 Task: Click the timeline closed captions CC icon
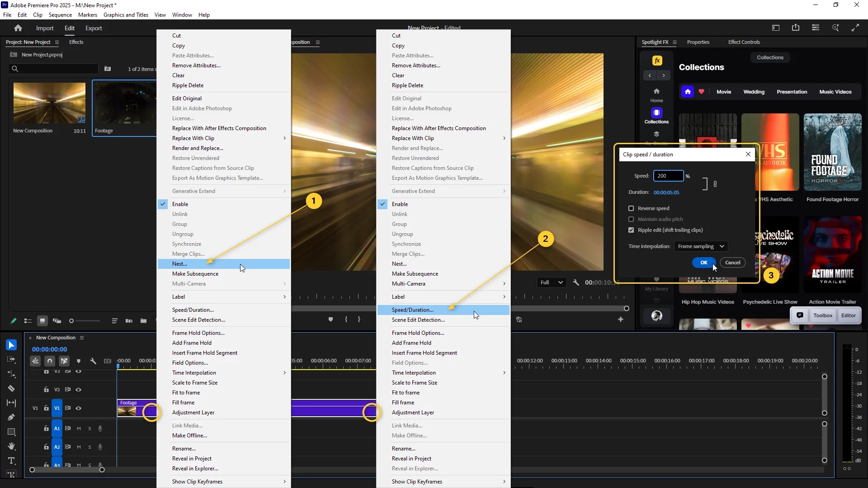108,361
